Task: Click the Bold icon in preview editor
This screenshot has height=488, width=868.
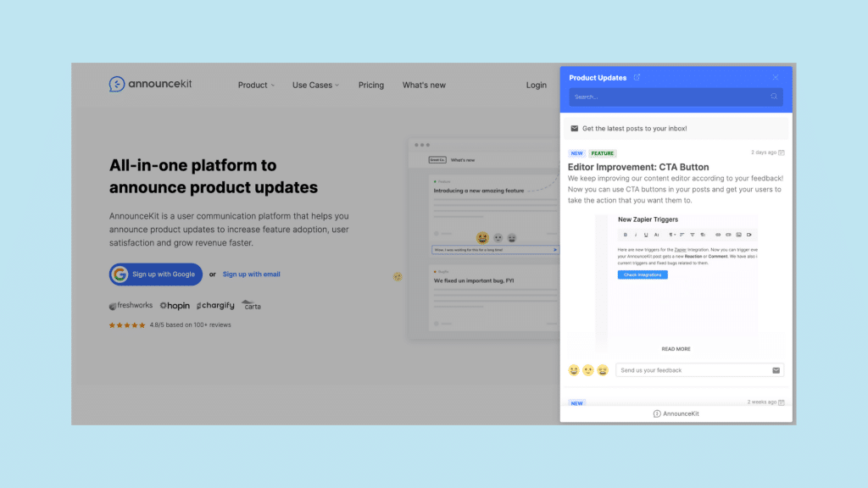Action: (626, 235)
